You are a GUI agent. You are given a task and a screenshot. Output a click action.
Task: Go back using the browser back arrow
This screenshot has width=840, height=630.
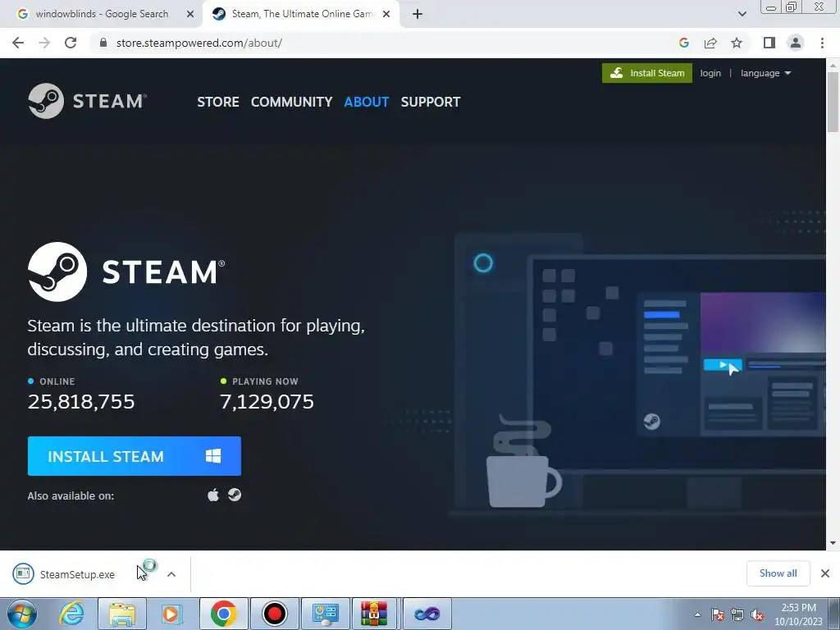pyautogui.click(x=18, y=43)
